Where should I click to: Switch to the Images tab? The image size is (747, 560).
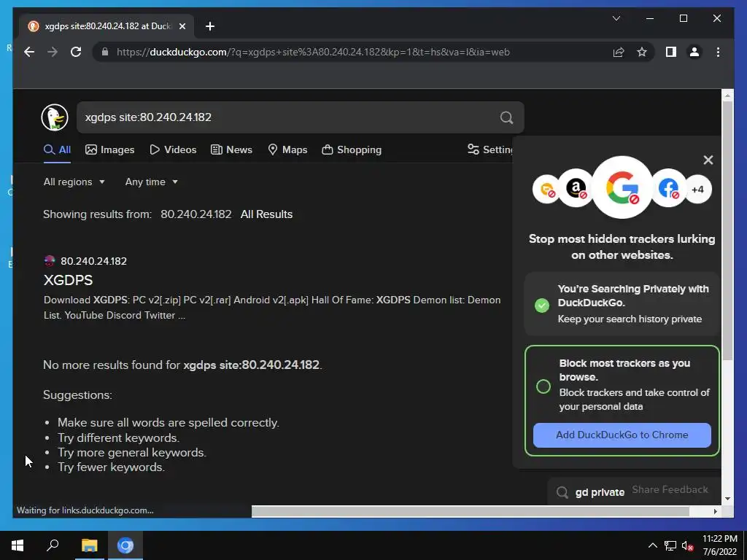click(109, 150)
